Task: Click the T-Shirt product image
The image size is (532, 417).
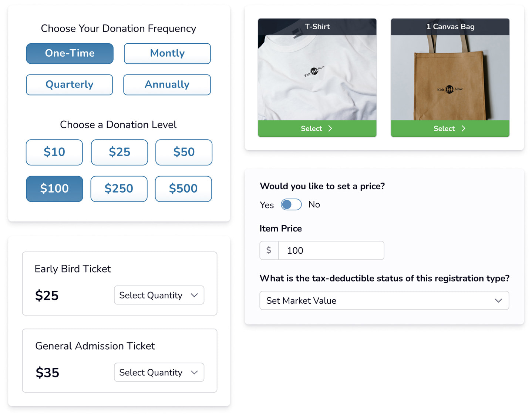Action: [317, 78]
